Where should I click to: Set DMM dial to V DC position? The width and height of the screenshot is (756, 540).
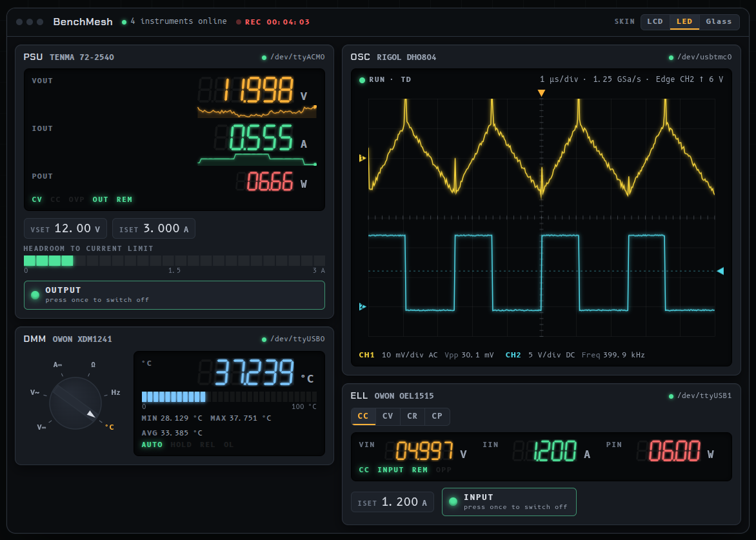pyautogui.click(x=41, y=427)
